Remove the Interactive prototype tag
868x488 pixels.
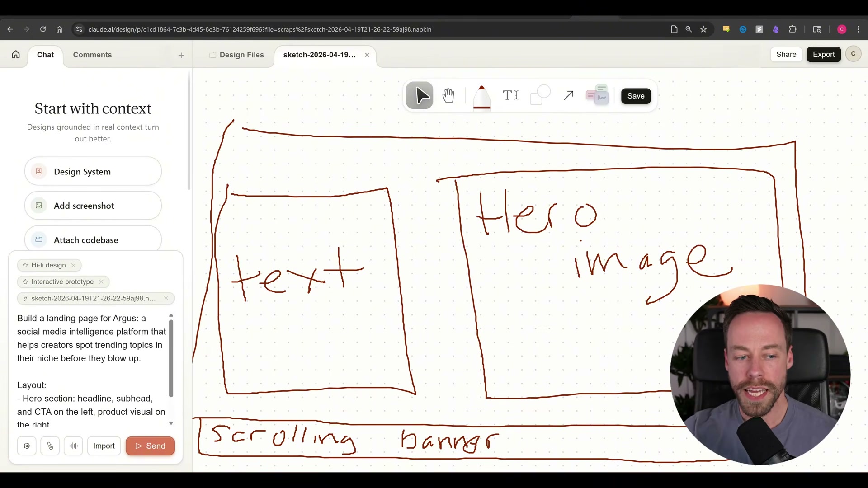pyautogui.click(x=101, y=282)
